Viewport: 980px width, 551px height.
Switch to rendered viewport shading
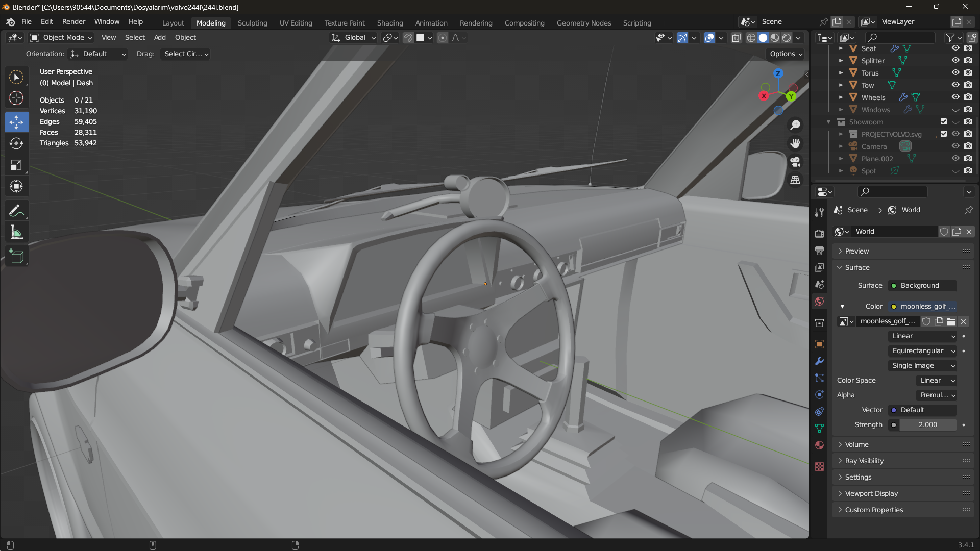[787, 38]
